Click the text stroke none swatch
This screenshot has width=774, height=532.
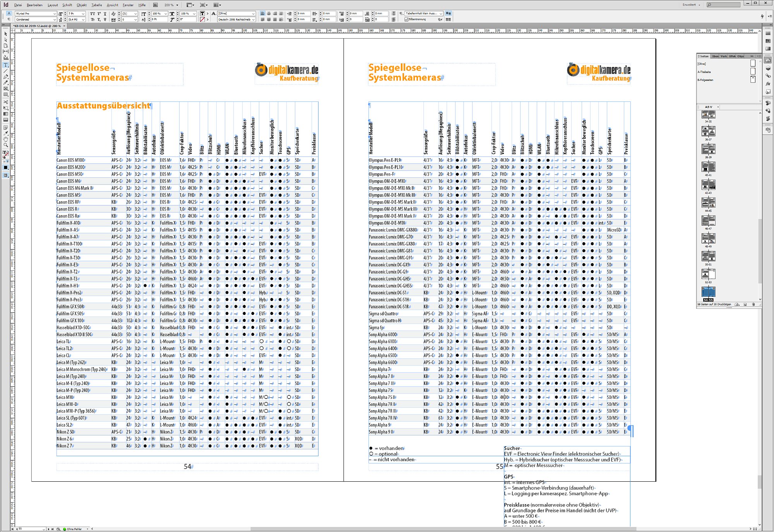tap(202, 19)
